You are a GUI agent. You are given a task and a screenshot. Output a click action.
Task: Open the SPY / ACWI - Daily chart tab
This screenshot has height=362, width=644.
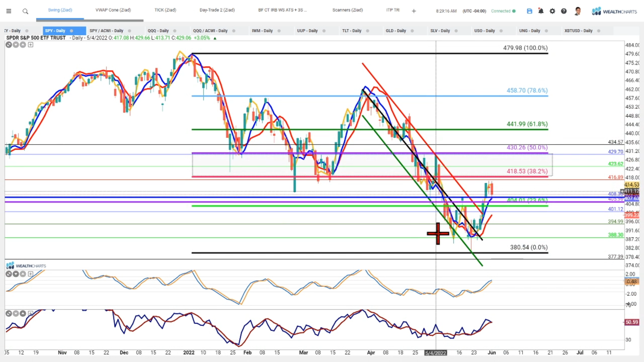click(x=106, y=31)
